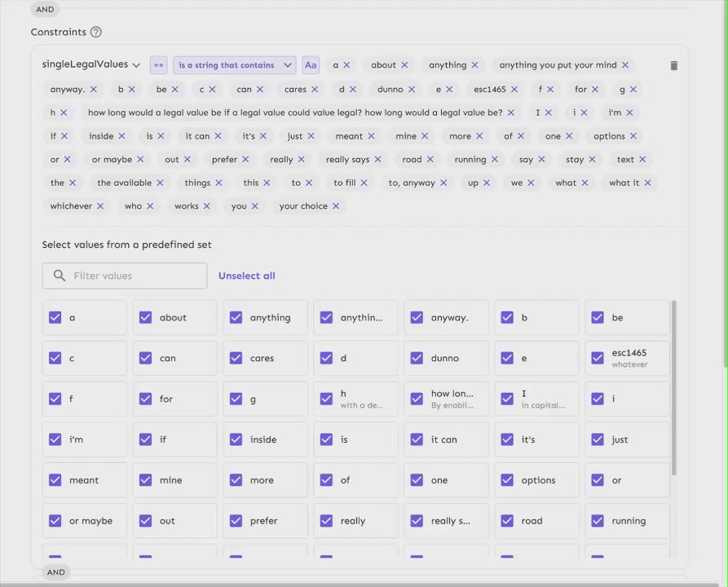The width and height of the screenshot is (728, 587).
Task: Remove the 'or maybe' tag
Action: pyautogui.click(x=140, y=159)
